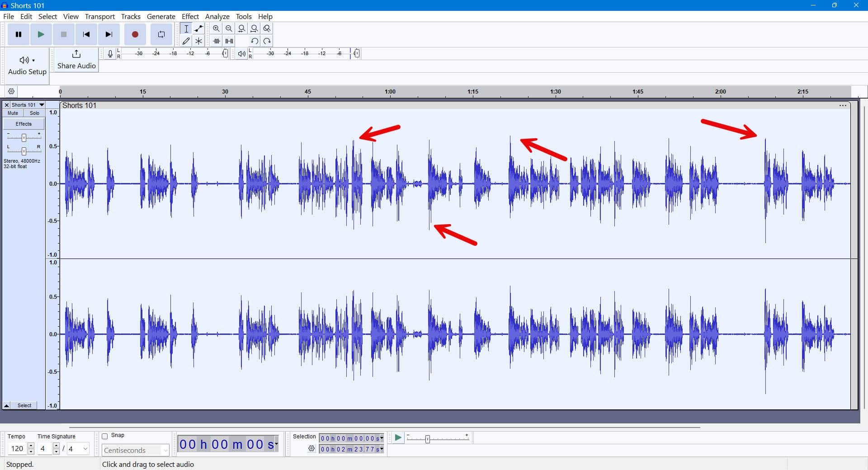Pick the Draw tool
The height and width of the screenshot is (470, 868).
tap(186, 41)
